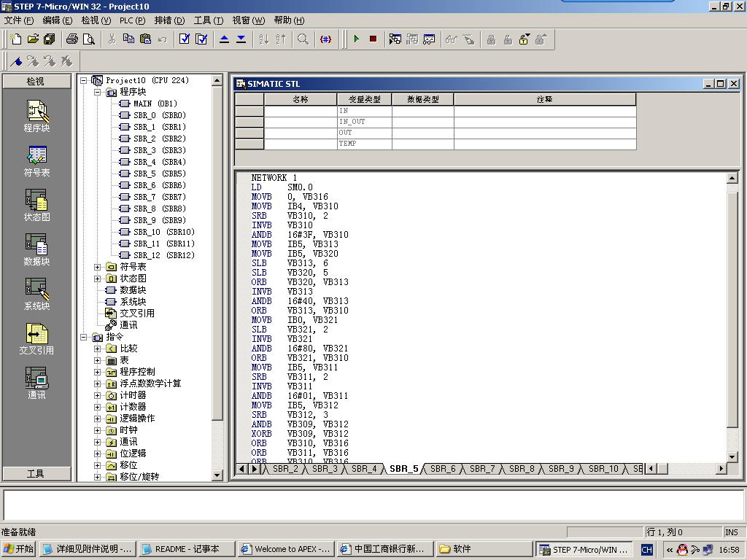Select SBR_7 (SBR7) in project tree
Viewport: 747px width, 560px height.
pyautogui.click(x=160, y=197)
